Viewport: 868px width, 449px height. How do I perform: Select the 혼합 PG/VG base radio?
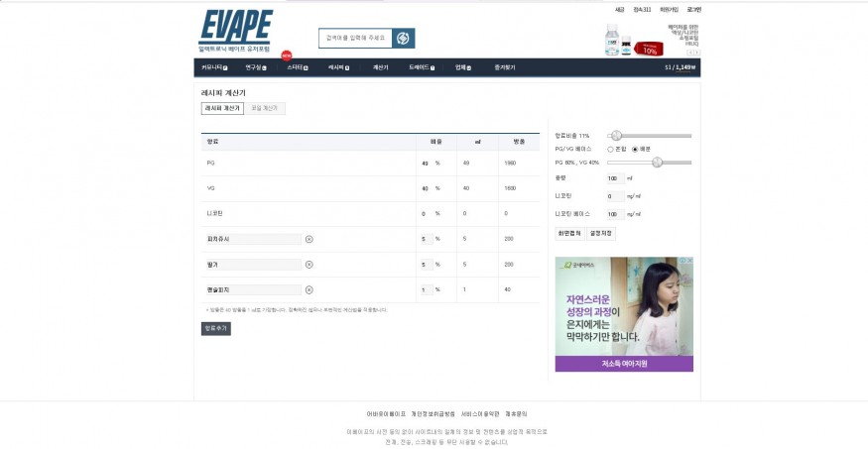611,149
